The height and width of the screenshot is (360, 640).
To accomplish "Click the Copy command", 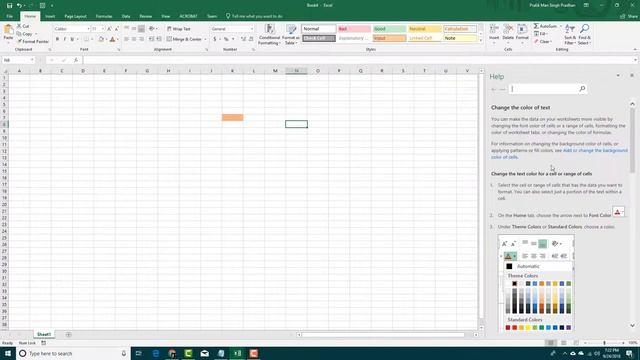I will tap(25, 34).
